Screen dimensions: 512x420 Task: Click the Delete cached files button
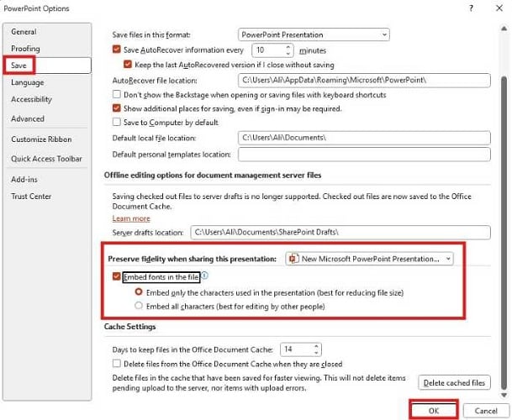454,383
